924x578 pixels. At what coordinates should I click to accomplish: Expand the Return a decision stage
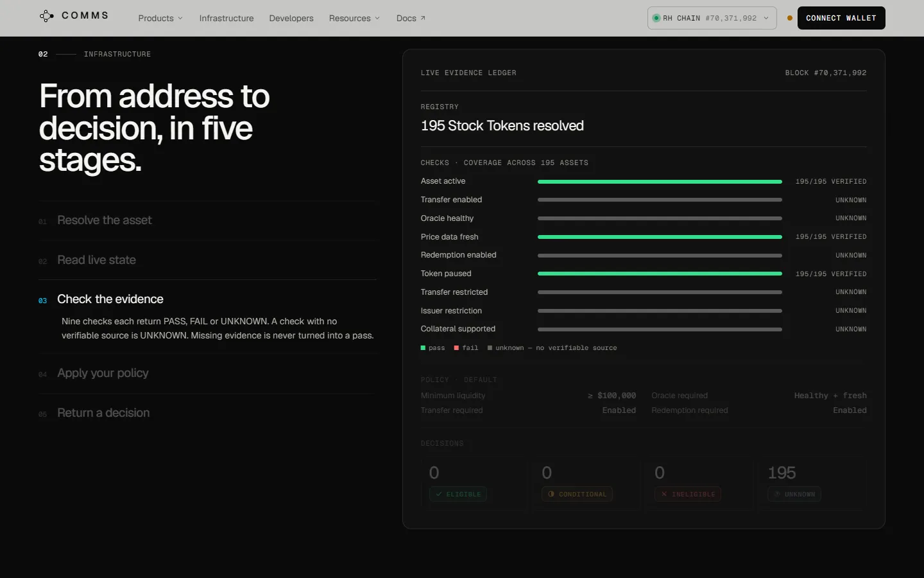click(x=207, y=413)
